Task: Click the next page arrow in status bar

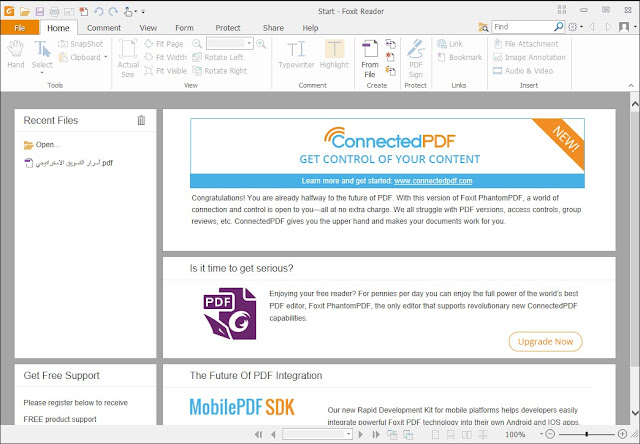Action: coord(361,434)
